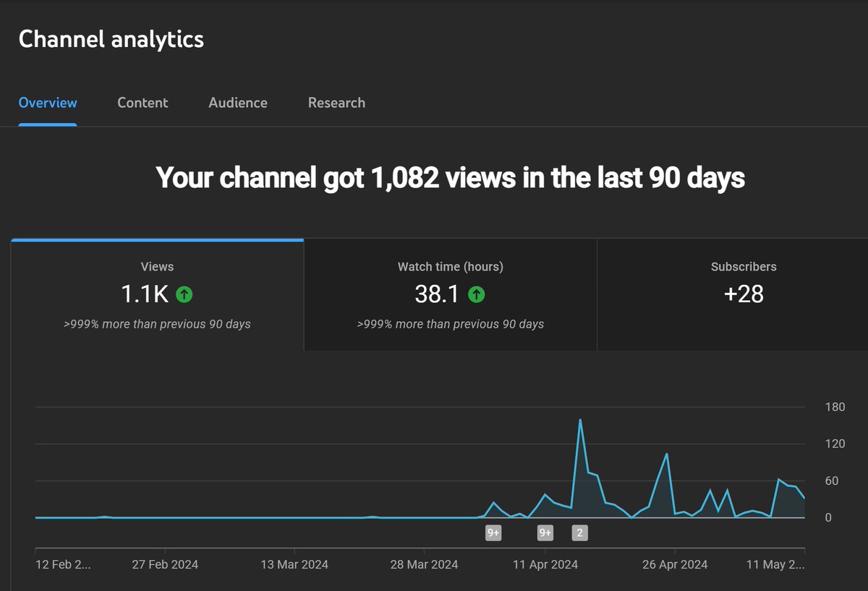Click the 26 Apr 2024 axis label
Image resolution: width=868 pixels, height=591 pixels.
coord(674,564)
